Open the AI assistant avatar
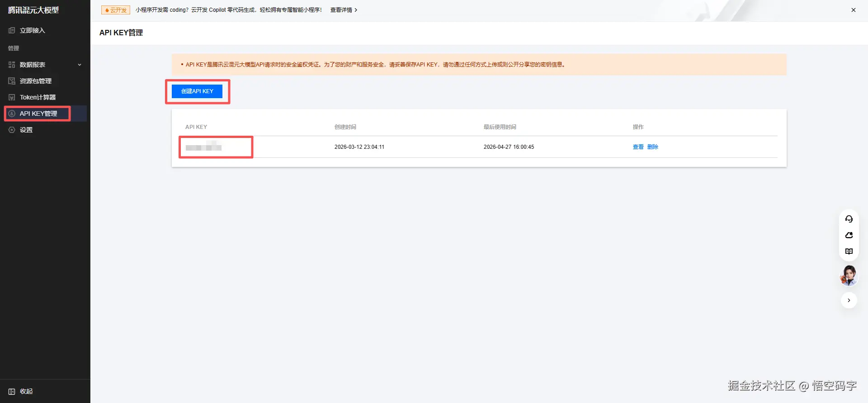Viewport: 868px width, 403px height. pyautogui.click(x=849, y=275)
